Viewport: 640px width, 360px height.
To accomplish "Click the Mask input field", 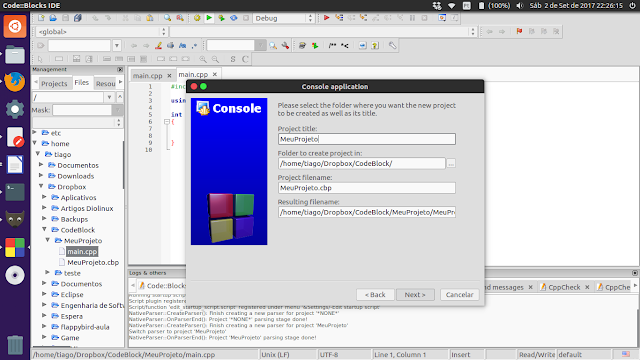I will 82,110.
